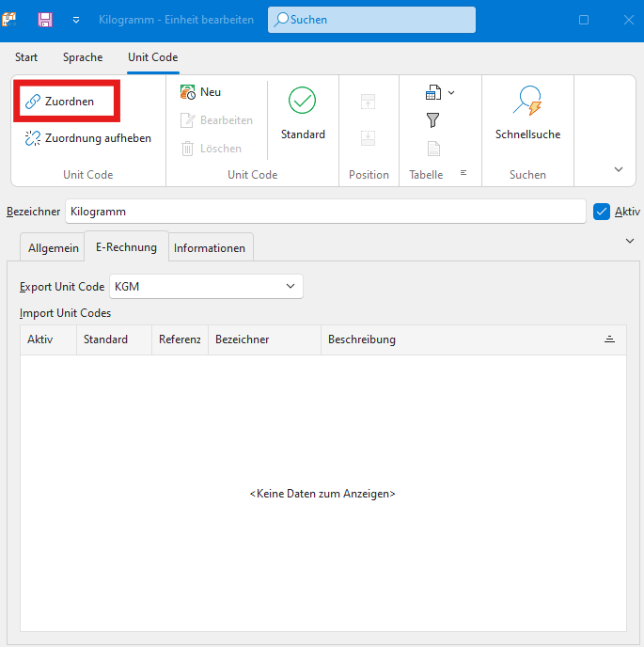Switch to the Sprache ribbon tab
This screenshot has height=647, width=644.
(83, 57)
